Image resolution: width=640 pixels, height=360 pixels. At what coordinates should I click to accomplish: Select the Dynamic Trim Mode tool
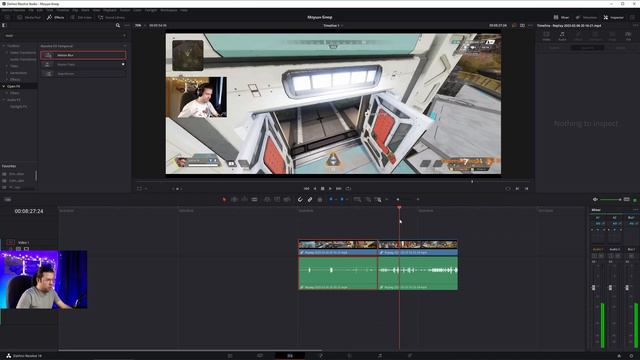coord(244,200)
